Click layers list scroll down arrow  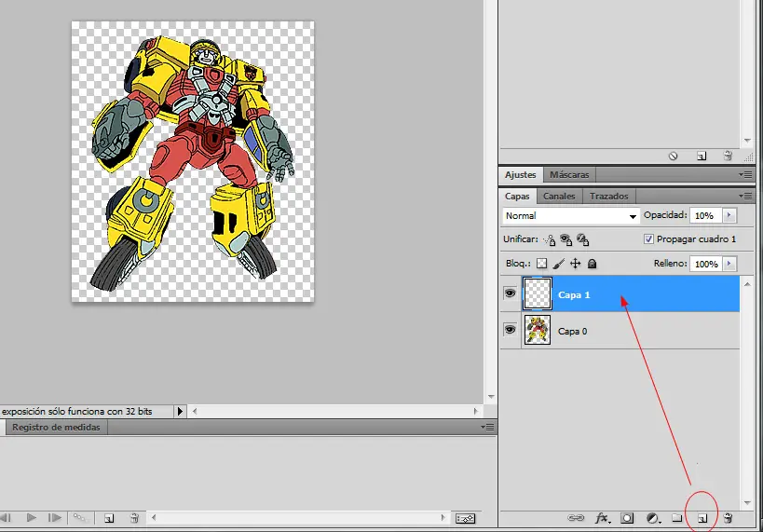(x=747, y=503)
